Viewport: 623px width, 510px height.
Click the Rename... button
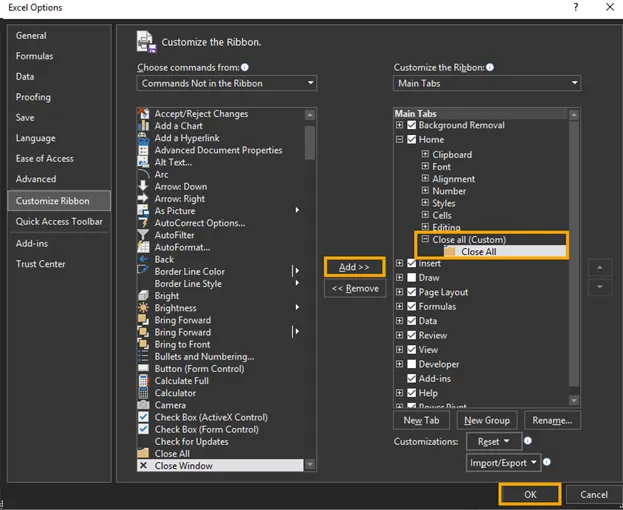[x=552, y=420]
